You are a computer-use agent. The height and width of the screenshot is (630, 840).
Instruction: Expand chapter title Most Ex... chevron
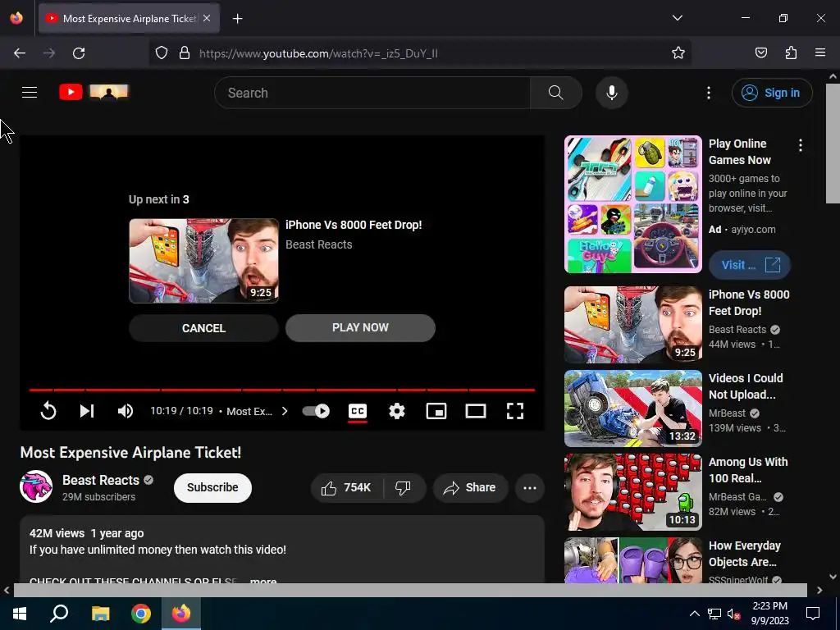click(x=285, y=411)
